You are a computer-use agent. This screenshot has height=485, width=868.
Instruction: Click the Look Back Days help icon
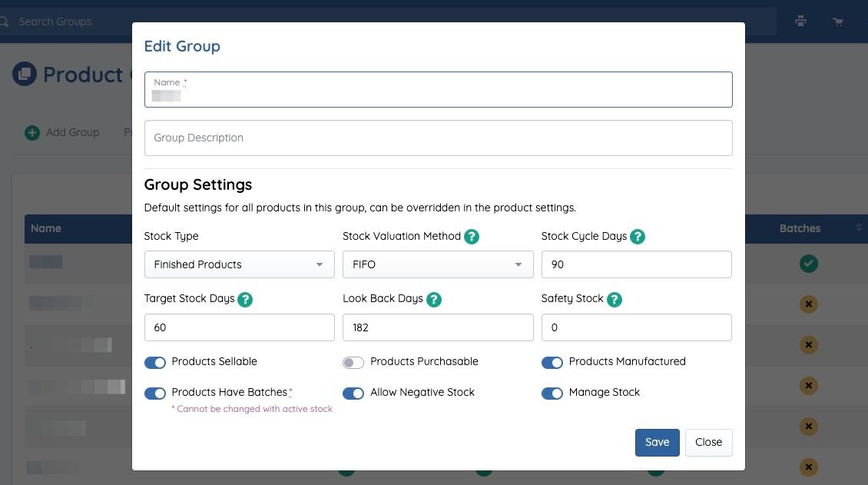434,299
